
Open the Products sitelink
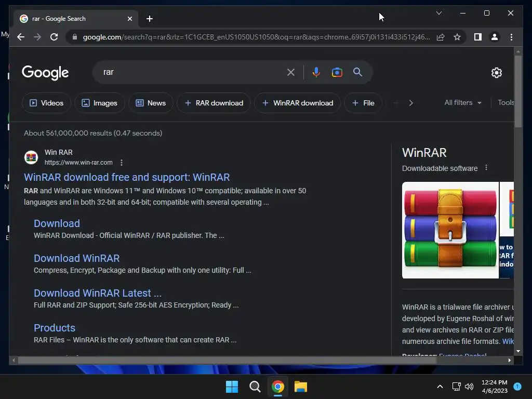pyautogui.click(x=54, y=328)
